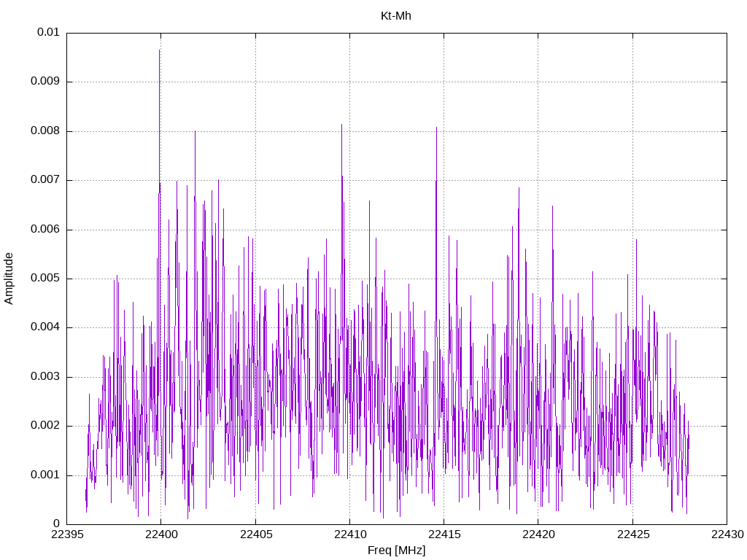Click the 0.001 y-axis tick label
This screenshot has height=560, width=747.
click(45, 475)
